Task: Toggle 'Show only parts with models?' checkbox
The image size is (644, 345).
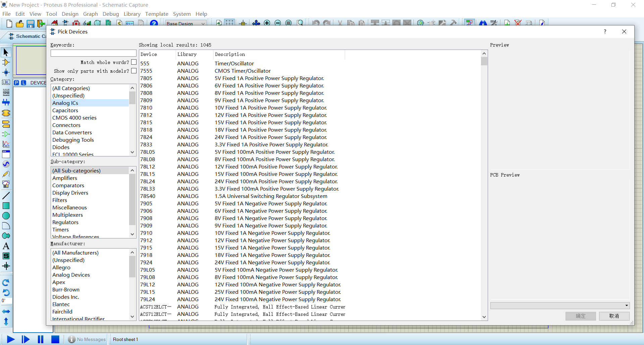Action: [x=134, y=71]
